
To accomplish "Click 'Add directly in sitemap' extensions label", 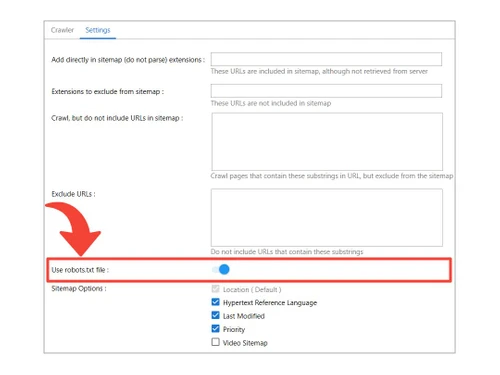I will point(128,60).
